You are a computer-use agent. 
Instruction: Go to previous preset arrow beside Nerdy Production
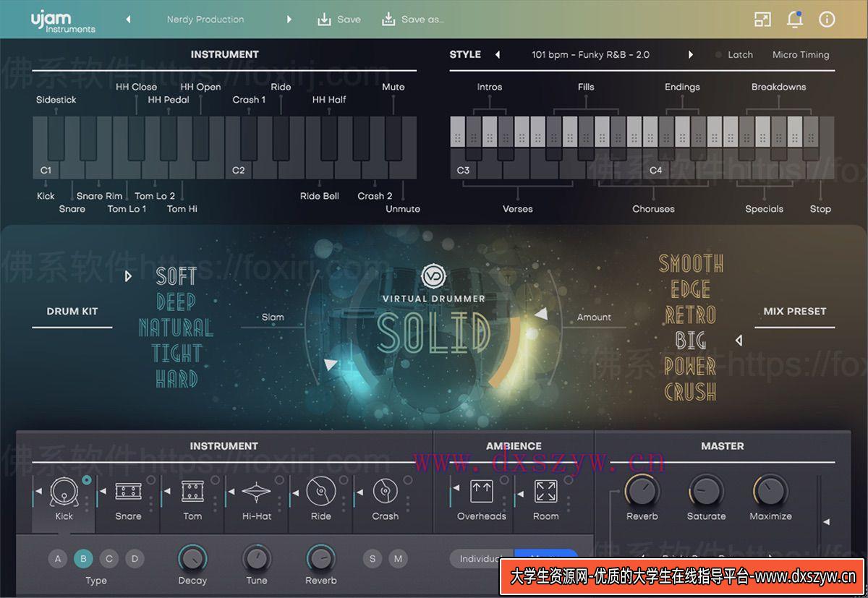(129, 20)
